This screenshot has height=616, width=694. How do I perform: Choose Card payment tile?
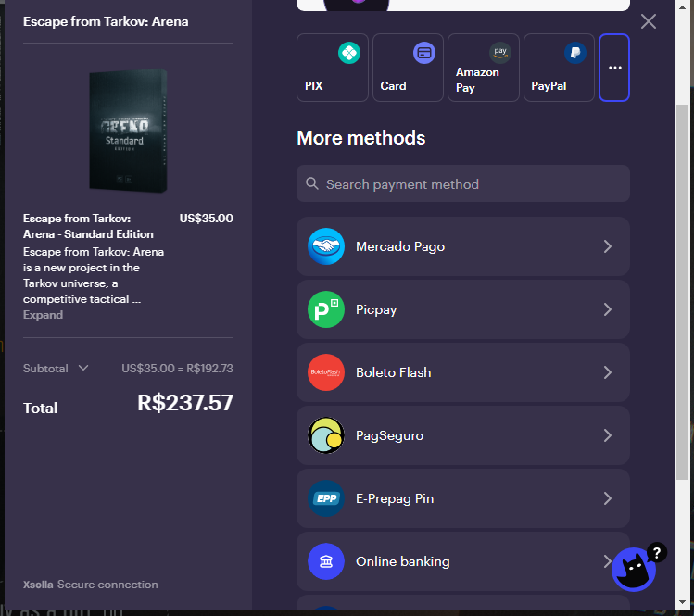click(408, 68)
